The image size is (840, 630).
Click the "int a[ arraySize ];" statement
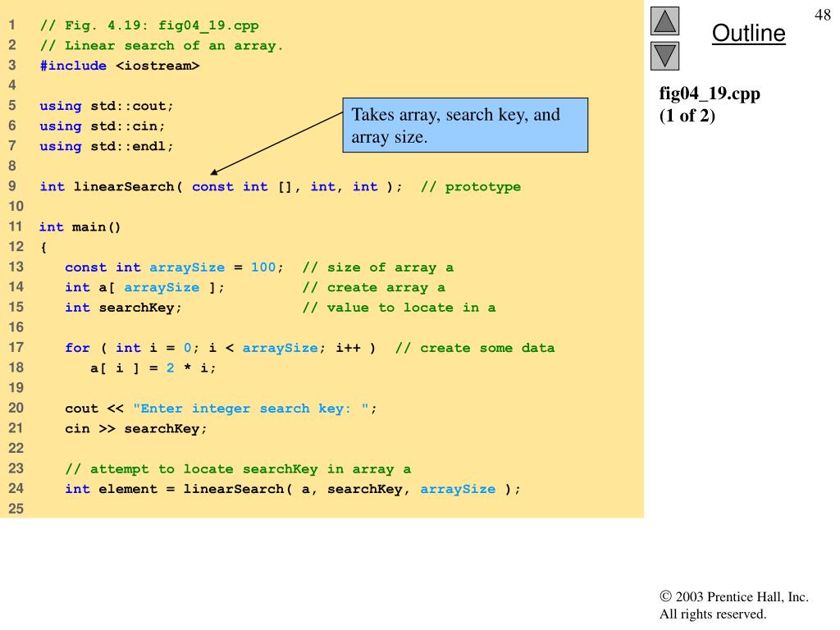[x=144, y=288]
